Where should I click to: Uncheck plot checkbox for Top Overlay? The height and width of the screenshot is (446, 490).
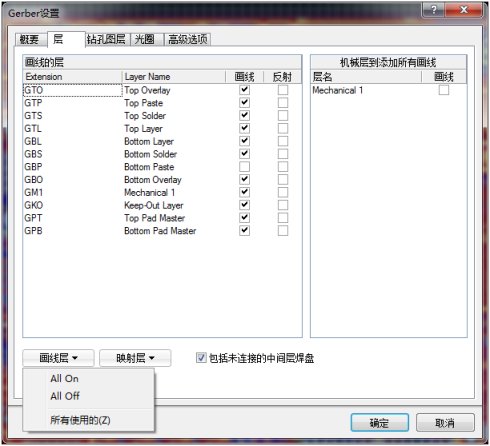(x=244, y=90)
